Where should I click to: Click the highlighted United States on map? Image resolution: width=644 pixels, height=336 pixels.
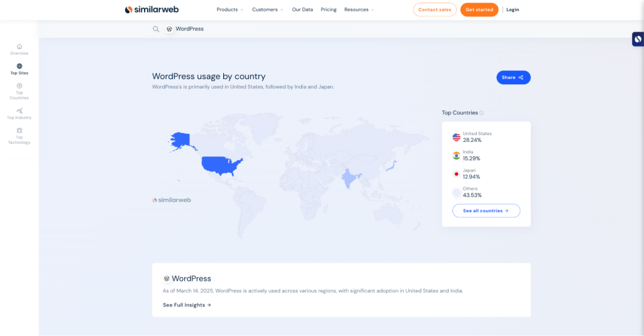pos(221,165)
